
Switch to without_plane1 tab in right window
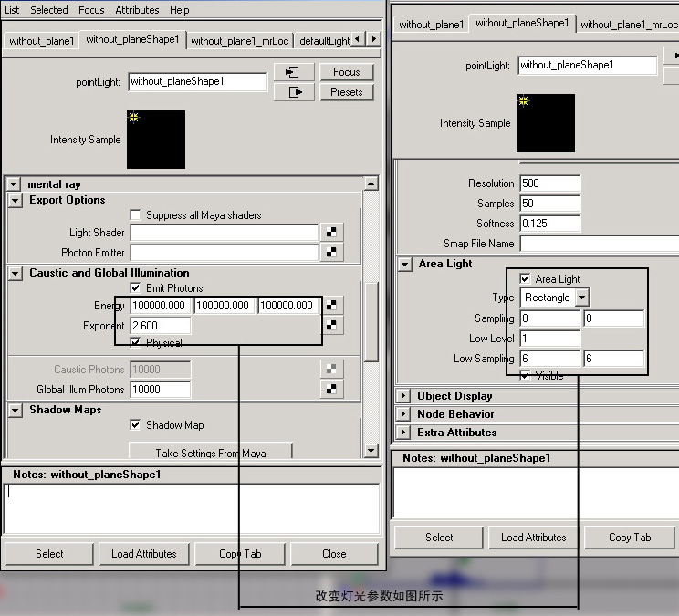click(x=432, y=25)
